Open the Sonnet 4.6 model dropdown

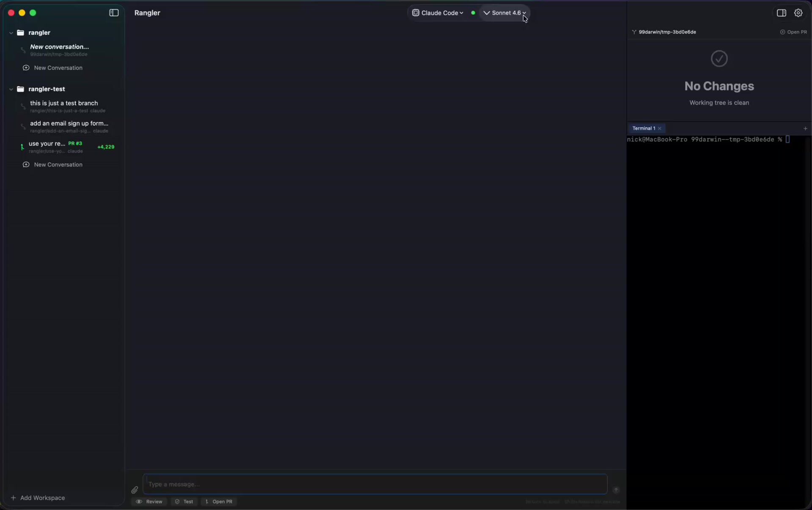[x=506, y=13]
